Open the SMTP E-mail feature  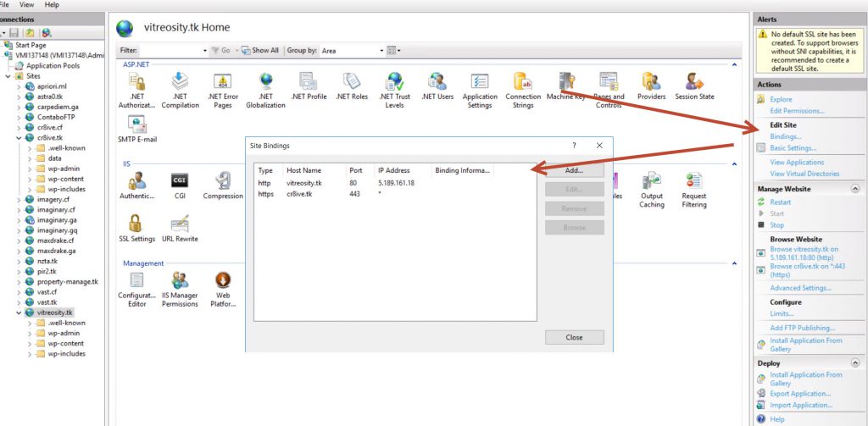click(x=137, y=125)
